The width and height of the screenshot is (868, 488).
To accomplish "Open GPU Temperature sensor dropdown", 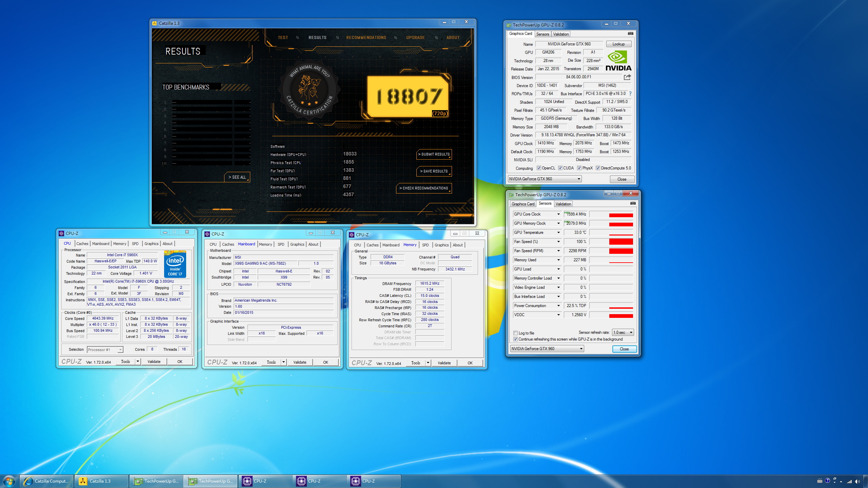I will [558, 232].
